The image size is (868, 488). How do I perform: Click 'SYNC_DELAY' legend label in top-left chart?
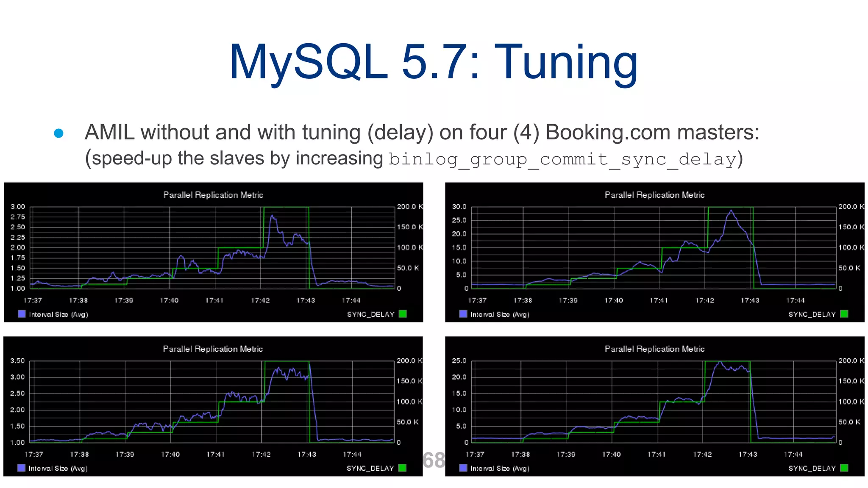pos(371,314)
